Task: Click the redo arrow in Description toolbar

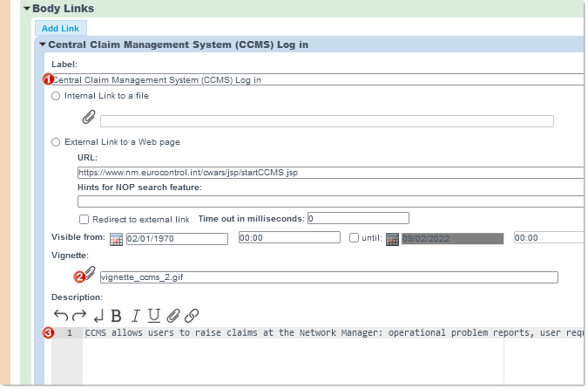Action: point(79,315)
